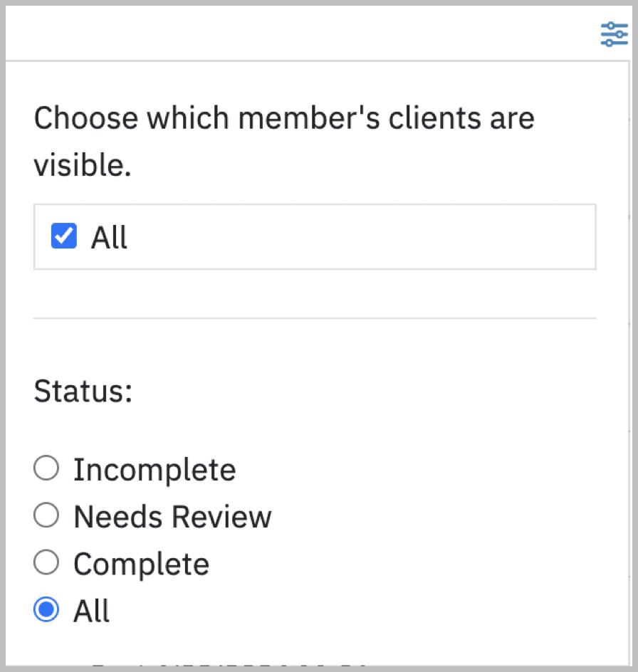Select the Incomplete radio button
This screenshot has width=638, height=672.
point(46,468)
